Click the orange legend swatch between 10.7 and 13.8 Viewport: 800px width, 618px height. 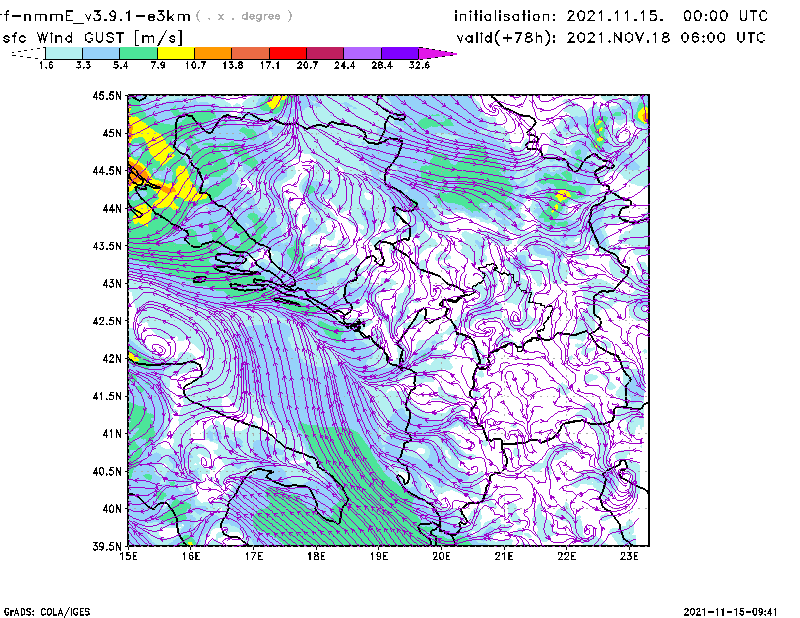(213, 53)
